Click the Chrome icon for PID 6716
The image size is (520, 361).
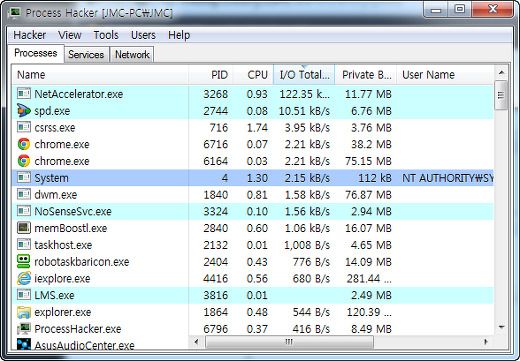[24, 144]
